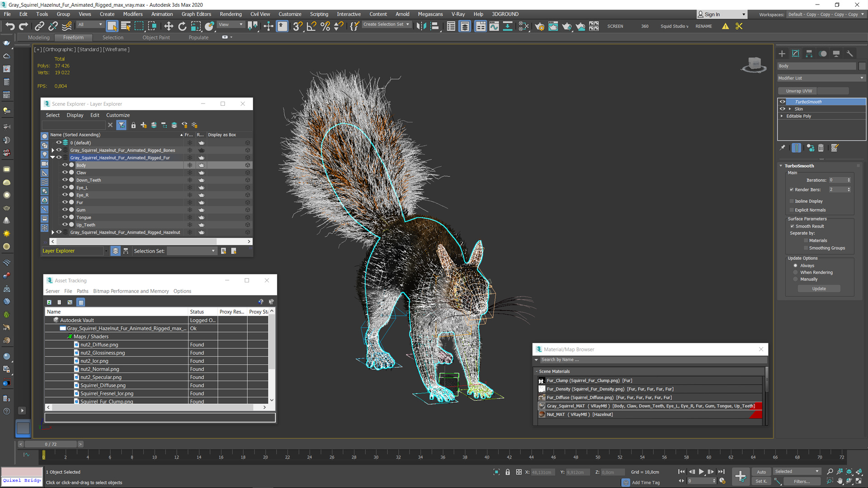The width and height of the screenshot is (868, 488).
Task: Hide the Body layer object
Action: [65, 165]
